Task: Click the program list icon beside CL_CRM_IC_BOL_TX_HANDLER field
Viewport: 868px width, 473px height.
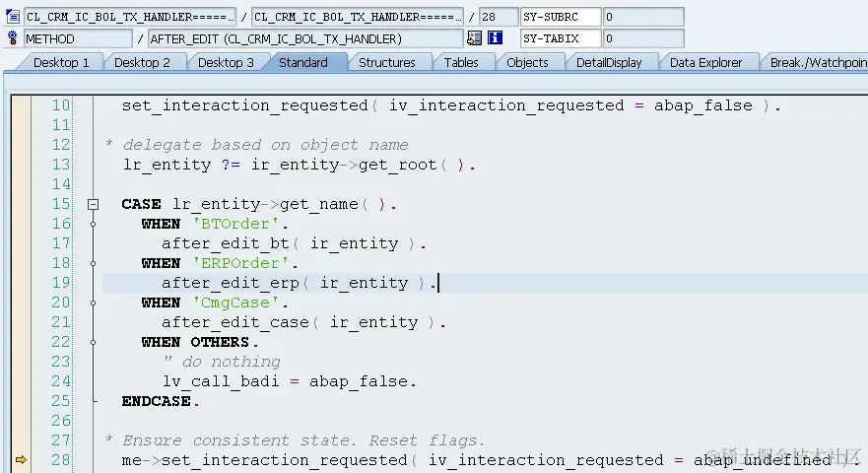Action: click(12, 17)
